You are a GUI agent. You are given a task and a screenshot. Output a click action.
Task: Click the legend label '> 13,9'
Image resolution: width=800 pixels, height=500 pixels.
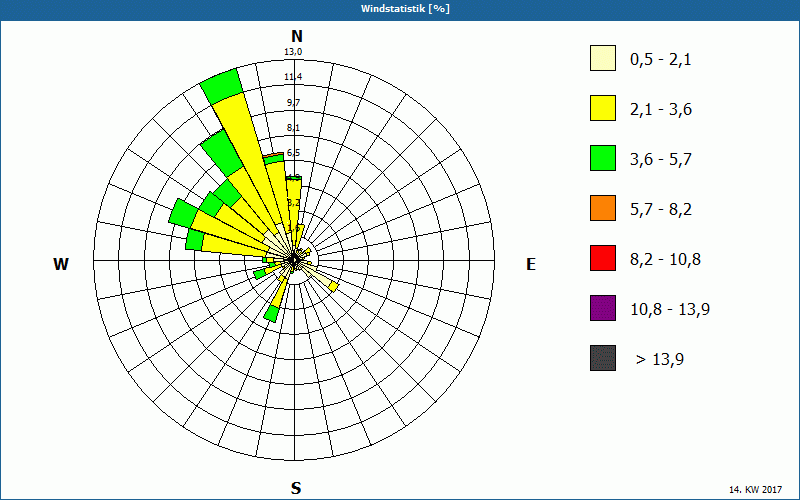tap(660, 360)
